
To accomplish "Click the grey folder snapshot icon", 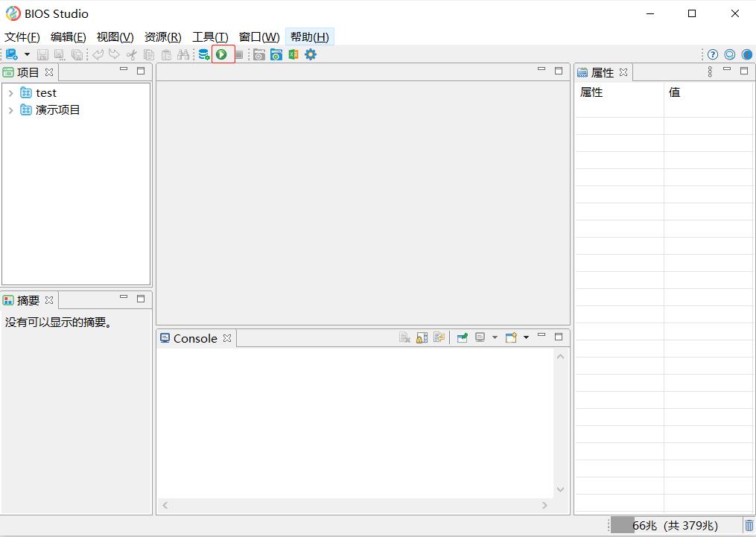I will point(259,54).
